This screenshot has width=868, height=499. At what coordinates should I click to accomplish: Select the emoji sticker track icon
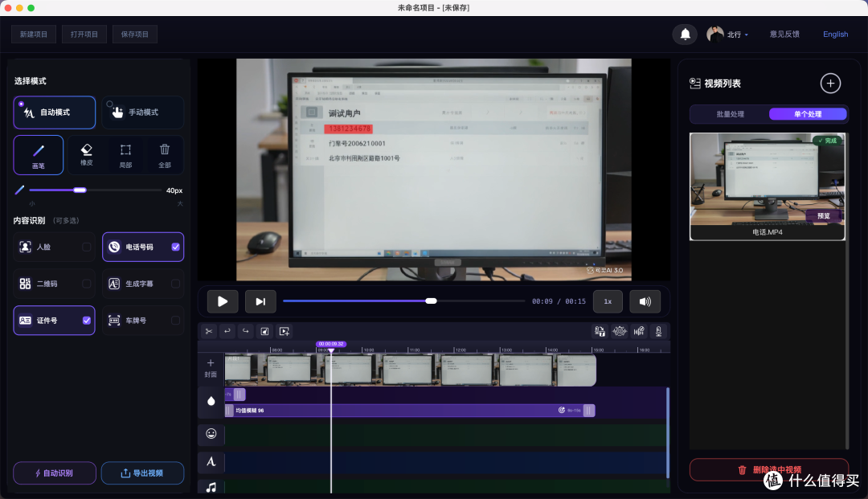[211, 434]
